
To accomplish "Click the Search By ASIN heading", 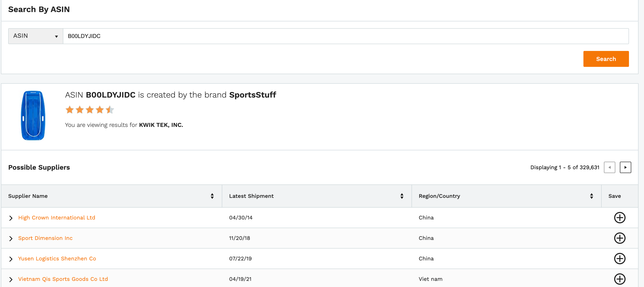I will pos(39,10).
